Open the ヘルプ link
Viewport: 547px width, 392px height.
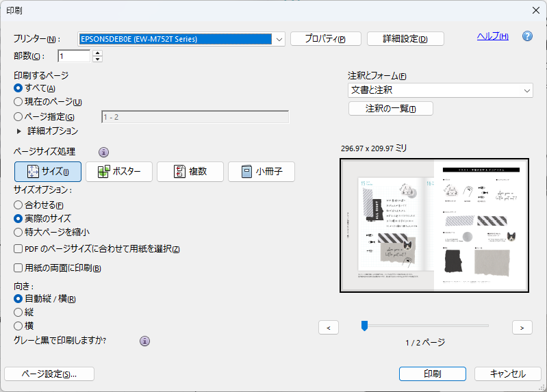point(492,36)
